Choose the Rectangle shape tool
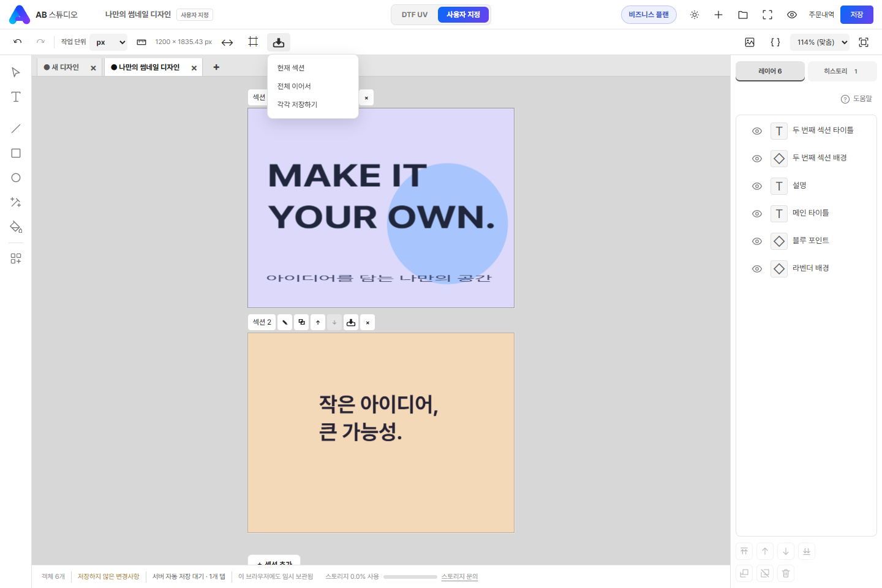 click(16, 153)
